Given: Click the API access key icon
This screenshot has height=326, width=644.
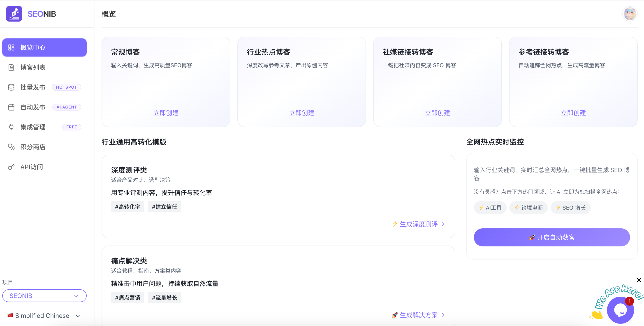Looking at the screenshot, I should tap(11, 167).
